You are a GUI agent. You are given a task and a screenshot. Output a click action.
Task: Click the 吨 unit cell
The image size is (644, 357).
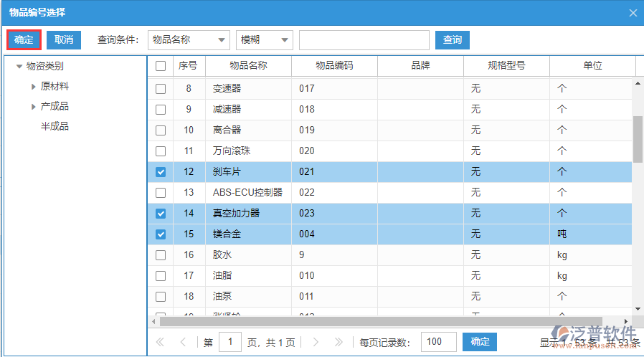591,234
